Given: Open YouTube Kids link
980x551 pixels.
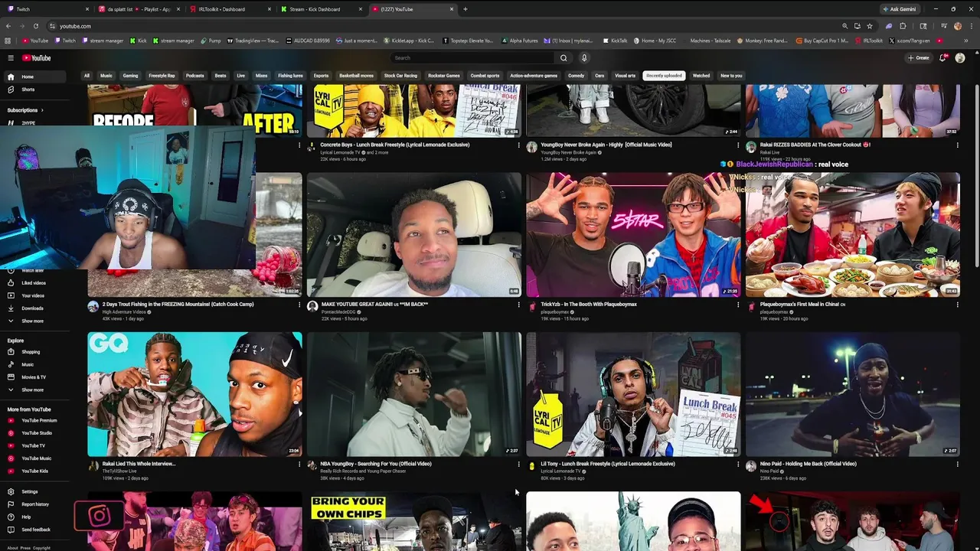Looking at the screenshot, I should pyautogui.click(x=34, y=471).
